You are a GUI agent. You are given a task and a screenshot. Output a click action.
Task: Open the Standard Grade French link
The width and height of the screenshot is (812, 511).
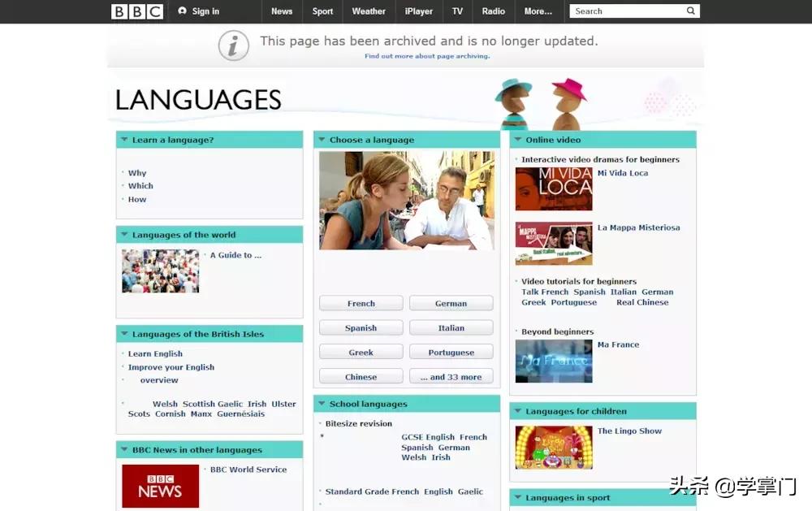point(372,492)
